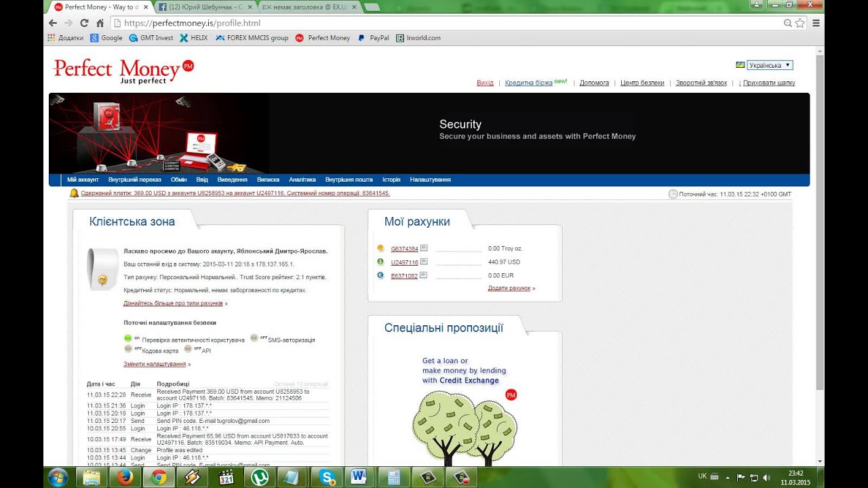Click the blue EUR account coin icon

[x=380, y=275]
